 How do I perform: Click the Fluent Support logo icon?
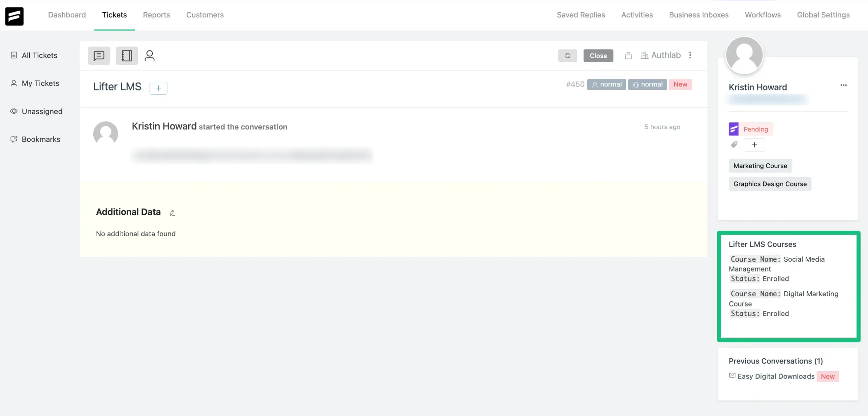tap(14, 16)
